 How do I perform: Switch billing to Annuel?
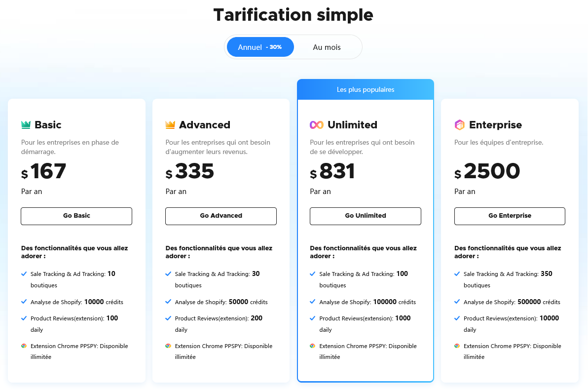pyautogui.click(x=250, y=47)
